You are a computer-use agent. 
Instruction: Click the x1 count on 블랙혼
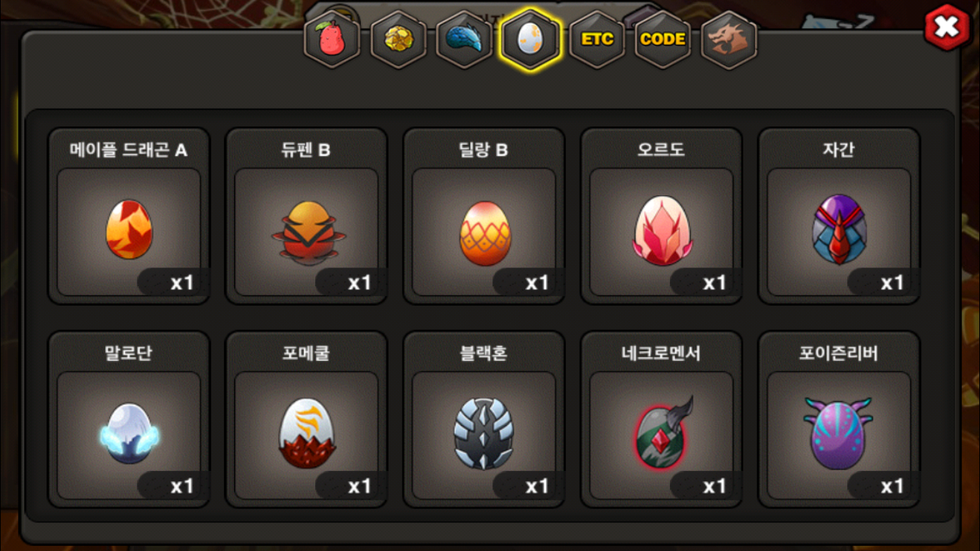point(537,486)
